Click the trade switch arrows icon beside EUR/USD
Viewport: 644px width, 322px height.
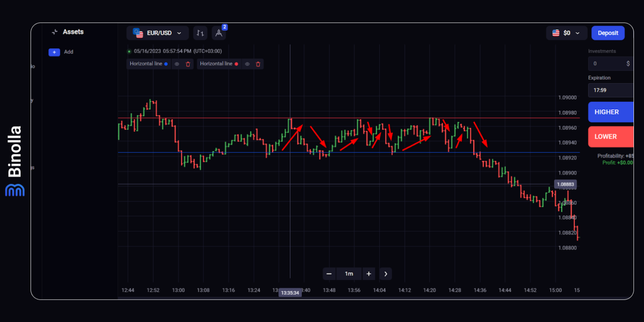200,33
